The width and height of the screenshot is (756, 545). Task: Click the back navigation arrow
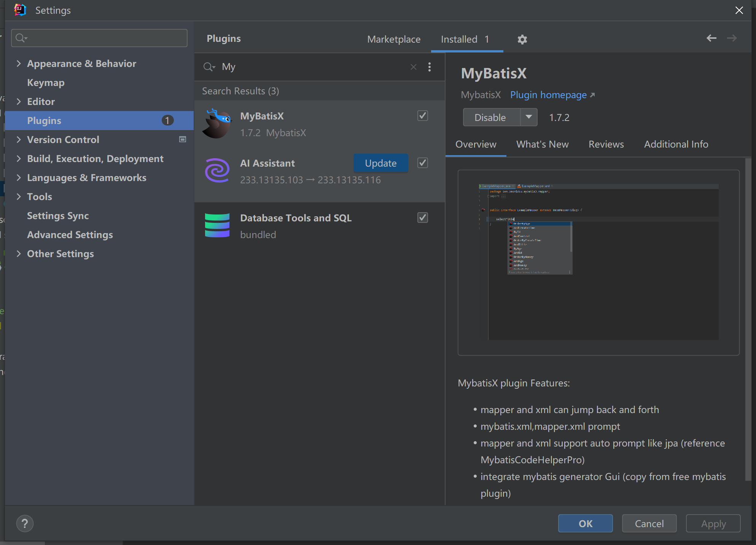pyautogui.click(x=711, y=38)
